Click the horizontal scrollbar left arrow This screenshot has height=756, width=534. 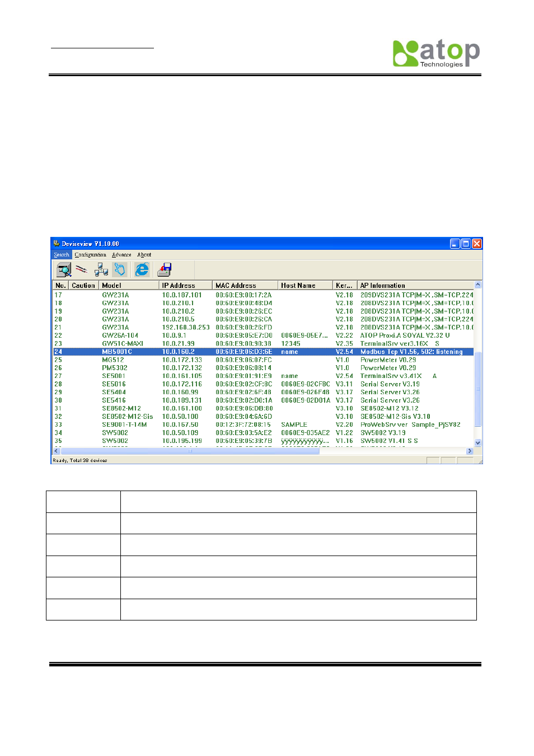(57, 451)
